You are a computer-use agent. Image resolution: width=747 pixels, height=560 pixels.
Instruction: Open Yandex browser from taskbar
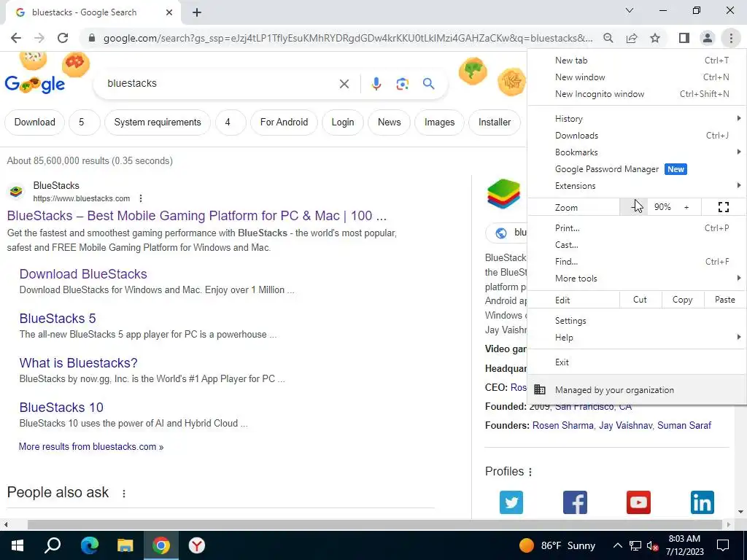[x=197, y=545]
